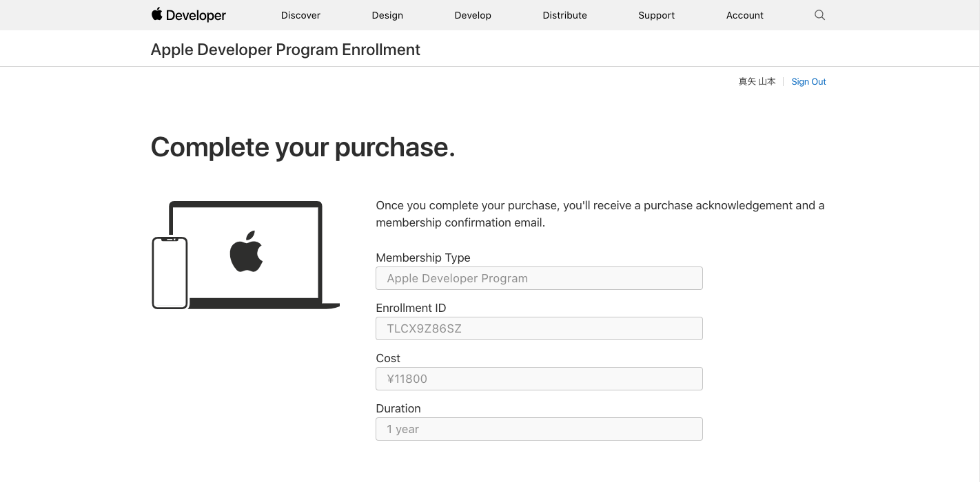
Task: Click the MacBook and iPhone illustration
Action: pyautogui.click(x=246, y=255)
